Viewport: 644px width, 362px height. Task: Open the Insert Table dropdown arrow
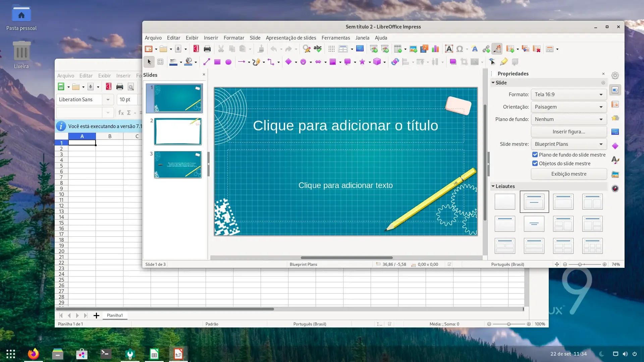pyautogui.click(x=405, y=49)
